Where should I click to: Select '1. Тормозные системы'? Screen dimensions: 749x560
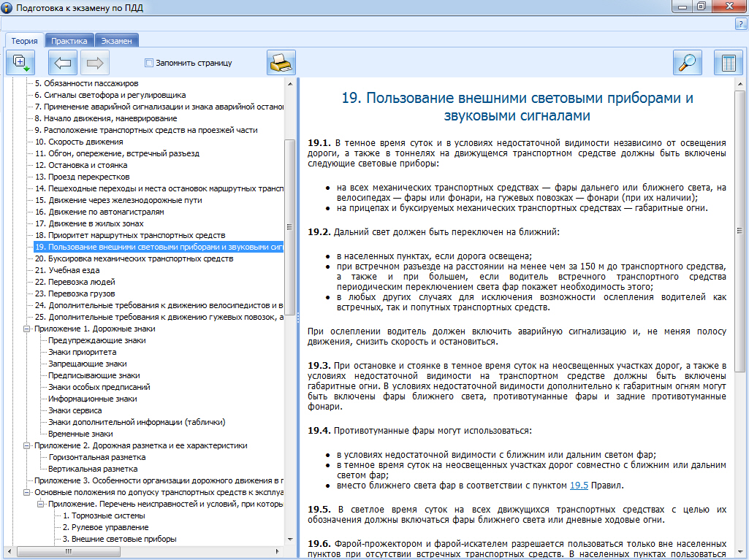(x=104, y=515)
